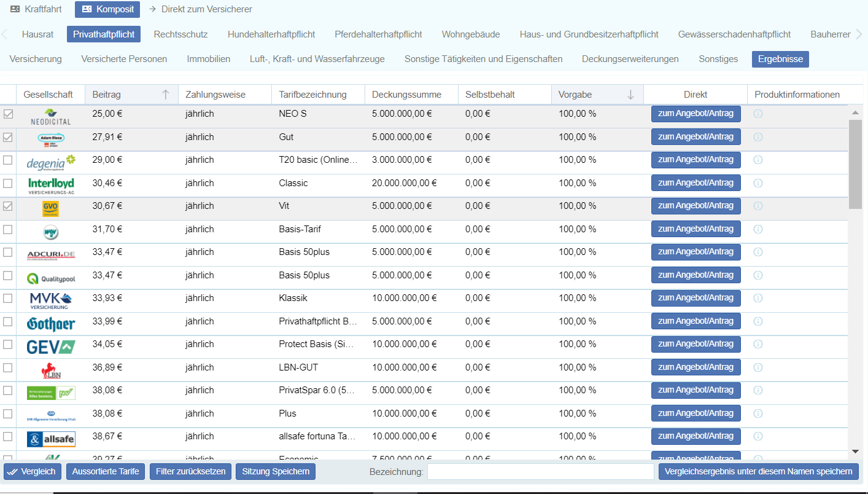Focus the Bezeichnung text input field
Screen dimensions: 868x494
click(540, 471)
